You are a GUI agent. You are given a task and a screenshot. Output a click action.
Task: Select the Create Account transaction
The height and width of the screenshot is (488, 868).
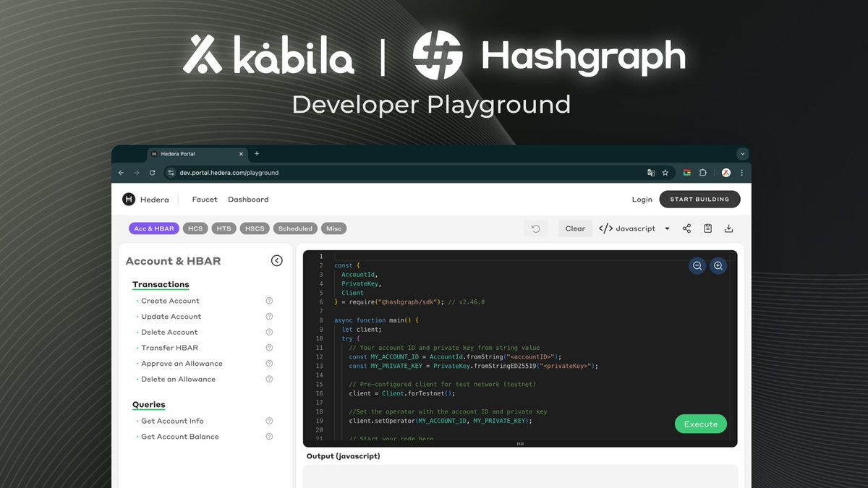coord(170,301)
